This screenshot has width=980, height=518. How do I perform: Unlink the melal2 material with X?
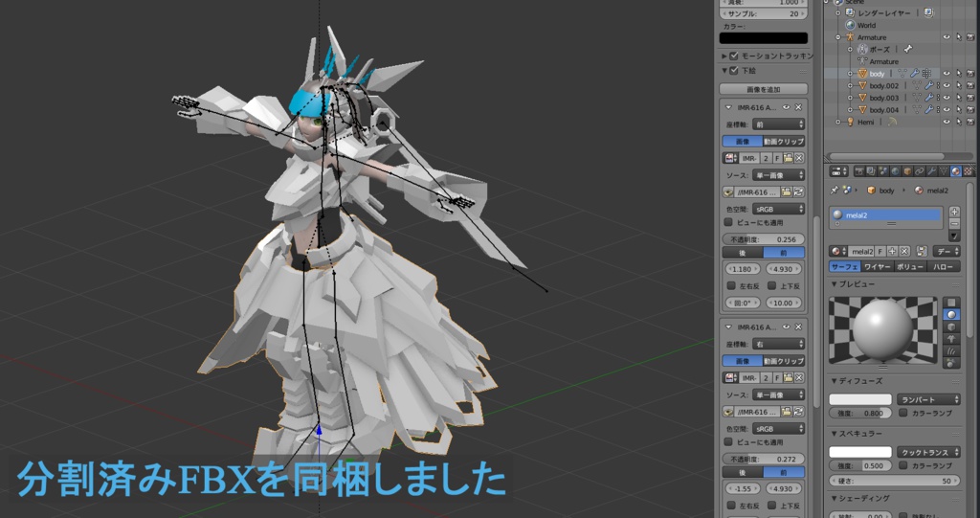[903, 251]
